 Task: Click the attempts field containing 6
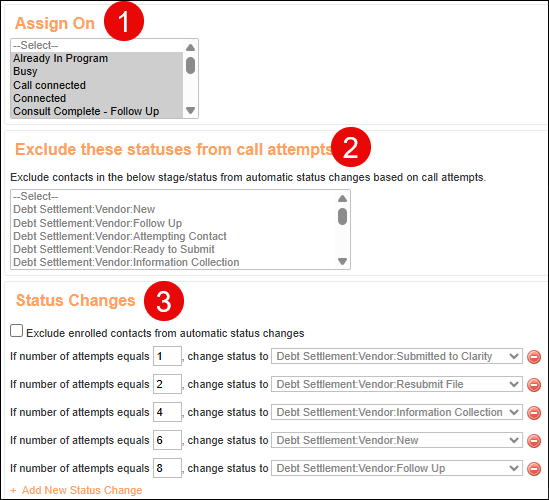tap(167, 440)
